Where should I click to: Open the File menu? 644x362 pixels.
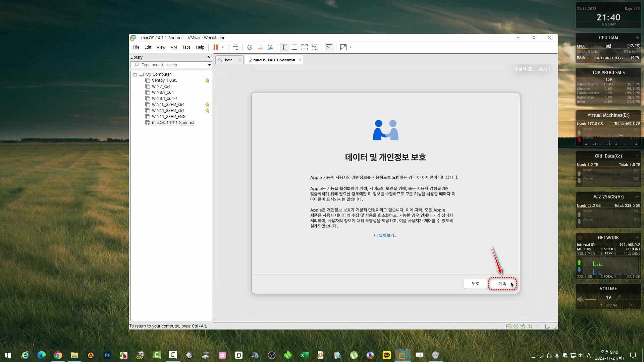136,47
